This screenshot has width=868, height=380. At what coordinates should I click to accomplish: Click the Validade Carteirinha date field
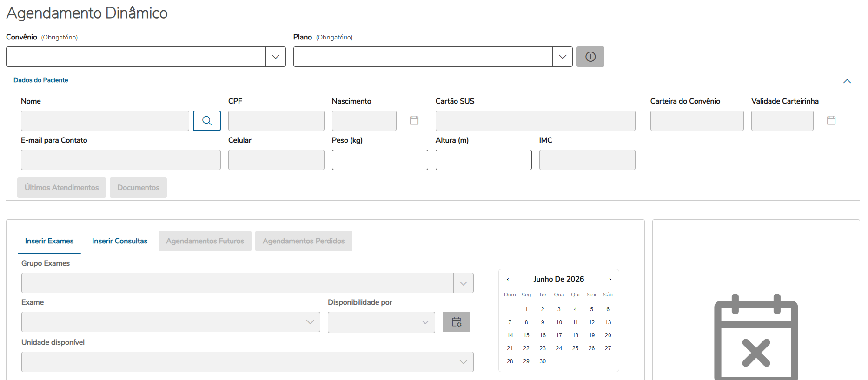782,121
